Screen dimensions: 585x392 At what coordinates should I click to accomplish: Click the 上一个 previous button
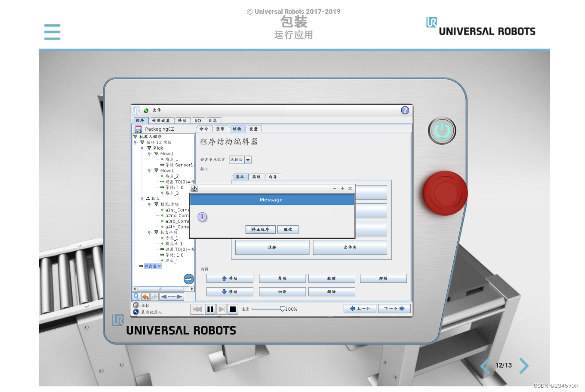[360, 309]
